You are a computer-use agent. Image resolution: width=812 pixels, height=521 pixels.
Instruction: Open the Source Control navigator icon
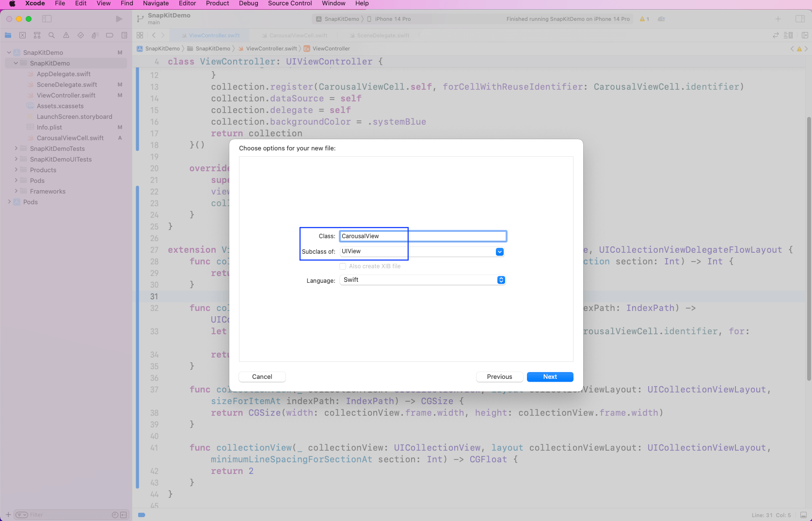(x=22, y=35)
